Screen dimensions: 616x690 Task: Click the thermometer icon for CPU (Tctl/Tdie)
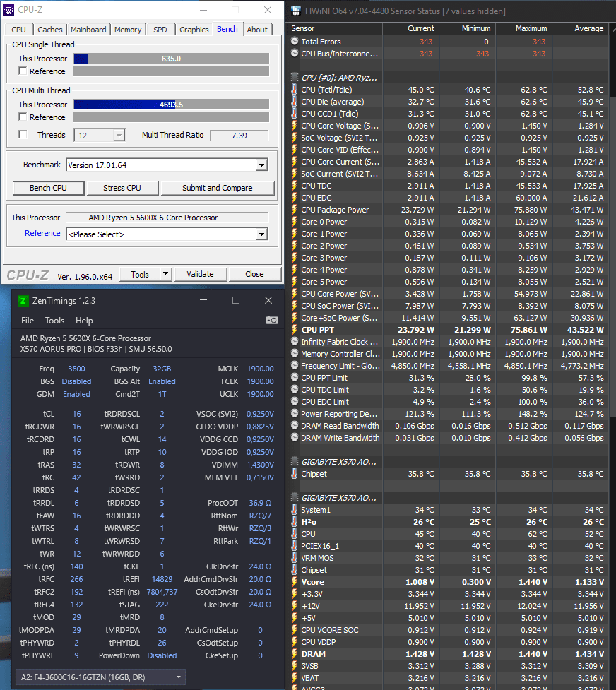point(295,89)
